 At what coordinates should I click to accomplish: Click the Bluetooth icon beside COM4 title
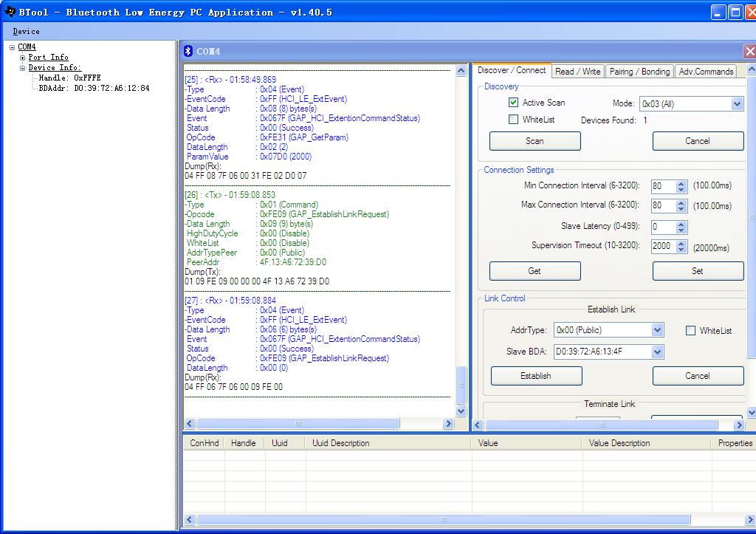(189, 51)
